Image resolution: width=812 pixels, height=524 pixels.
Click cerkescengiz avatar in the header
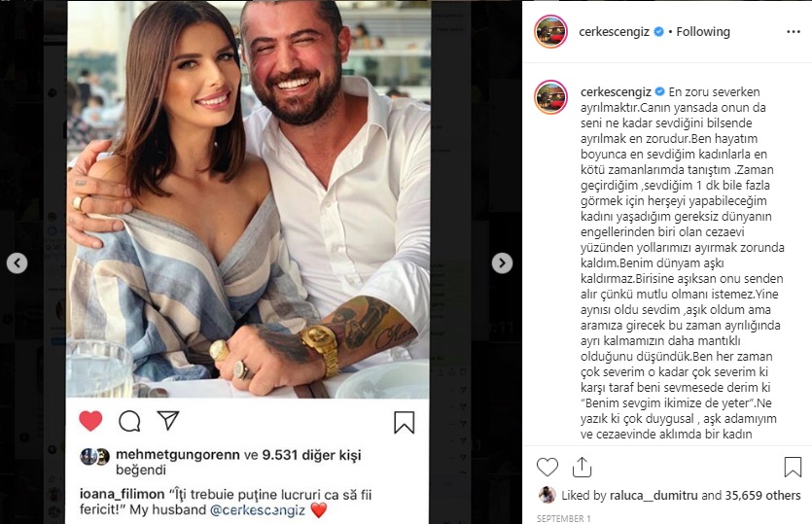pos(551,31)
